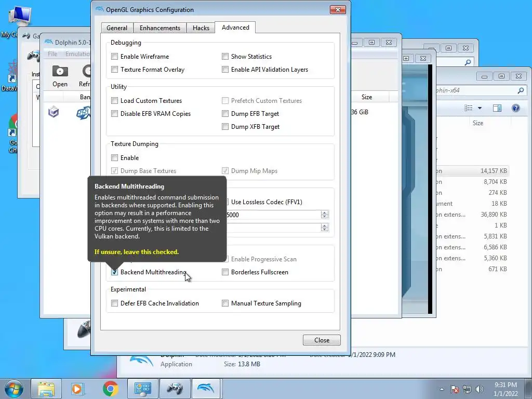Click the GameCube icon in game list
This screenshot has width=532, height=399.
[x=54, y=112]
